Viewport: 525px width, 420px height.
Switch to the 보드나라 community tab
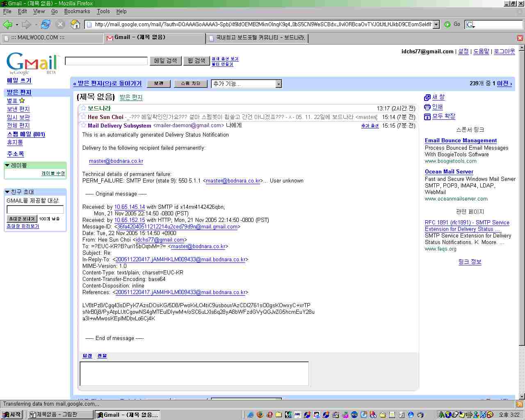[x=257, y=38]
